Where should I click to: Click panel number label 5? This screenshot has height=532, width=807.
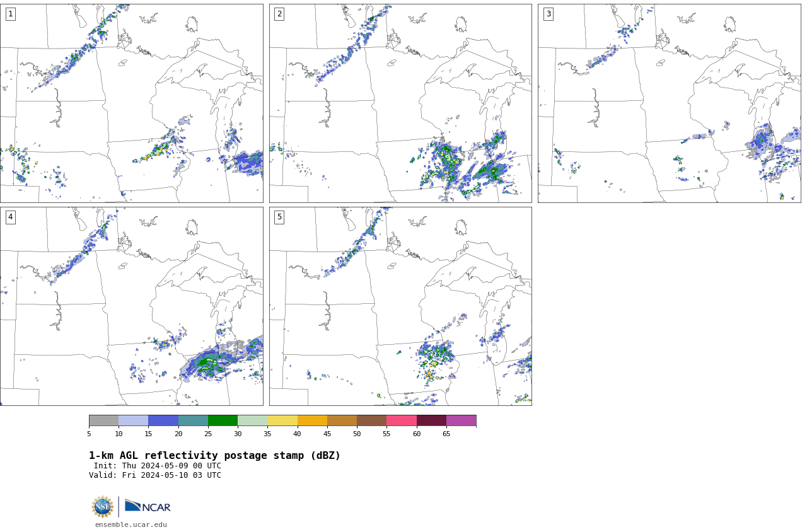pyautogui.click(x=279, y=217)
